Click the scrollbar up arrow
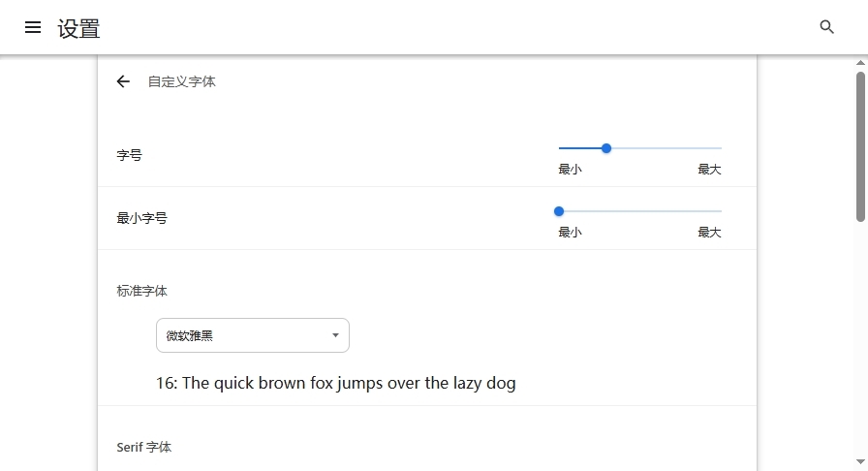Viewport: 868px width, 471px height. 860,63
